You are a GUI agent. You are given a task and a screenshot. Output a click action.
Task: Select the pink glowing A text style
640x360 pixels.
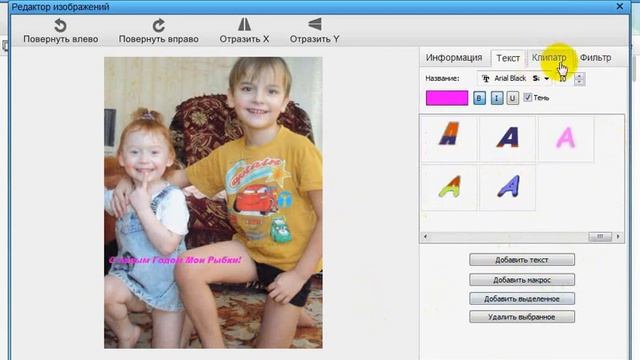(566, 138)
